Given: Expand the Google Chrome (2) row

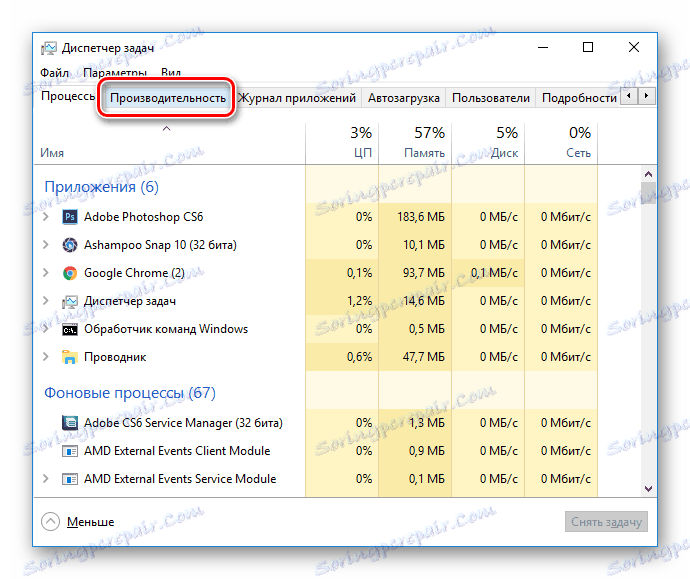Looking at the screenshot, I should (46, 273).
